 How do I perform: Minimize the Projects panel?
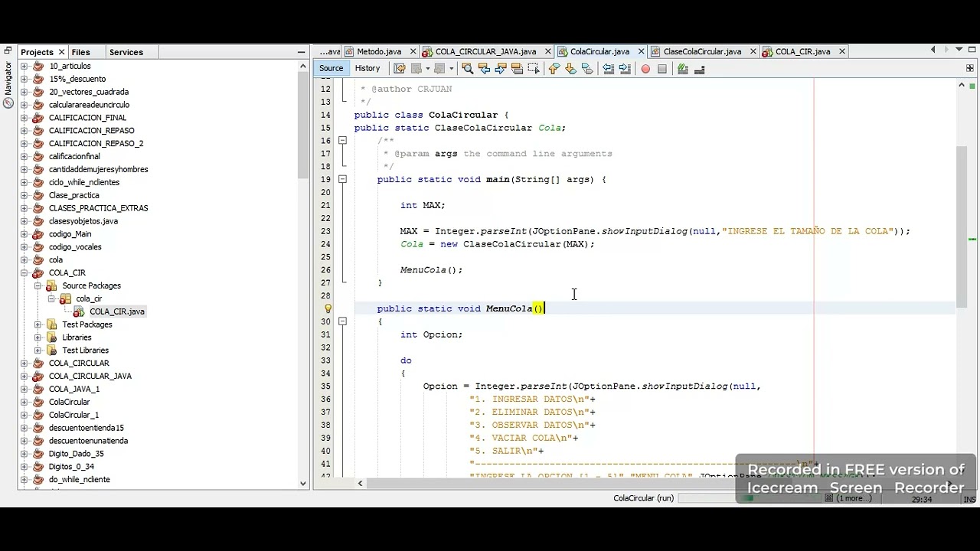click(301, 52)
